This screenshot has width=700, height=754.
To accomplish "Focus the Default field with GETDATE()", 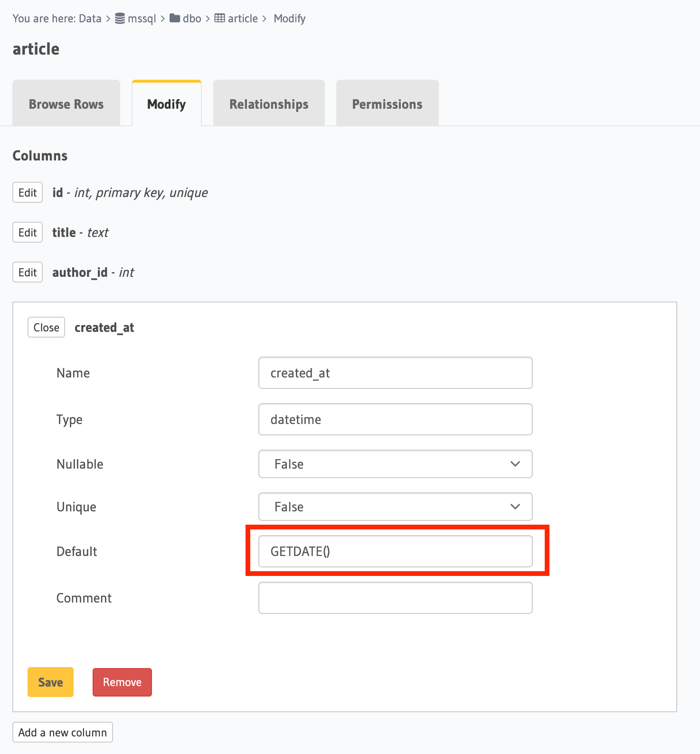I will point(395,551).
